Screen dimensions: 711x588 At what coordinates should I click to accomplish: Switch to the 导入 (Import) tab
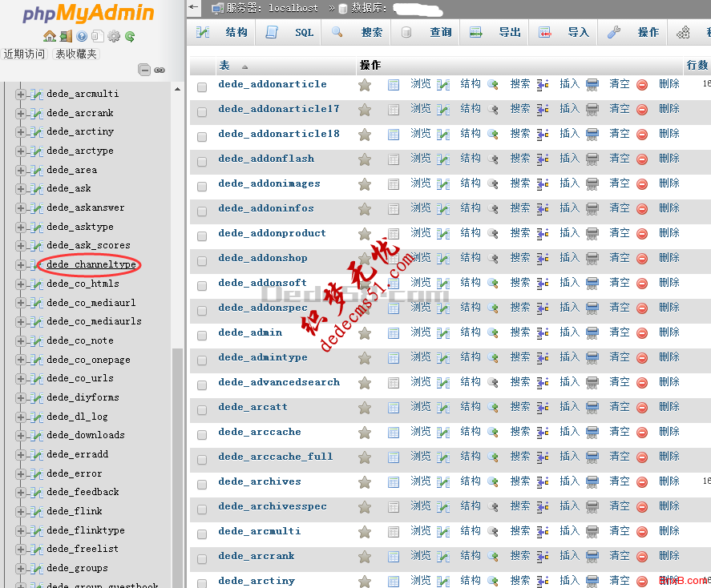click(x=563, y=32)
